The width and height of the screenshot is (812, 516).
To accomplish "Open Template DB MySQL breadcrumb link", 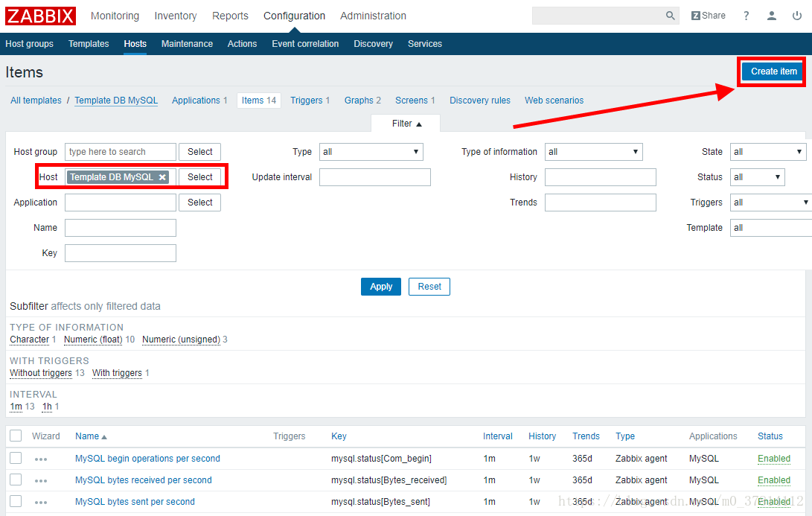I will coord(116,101).
